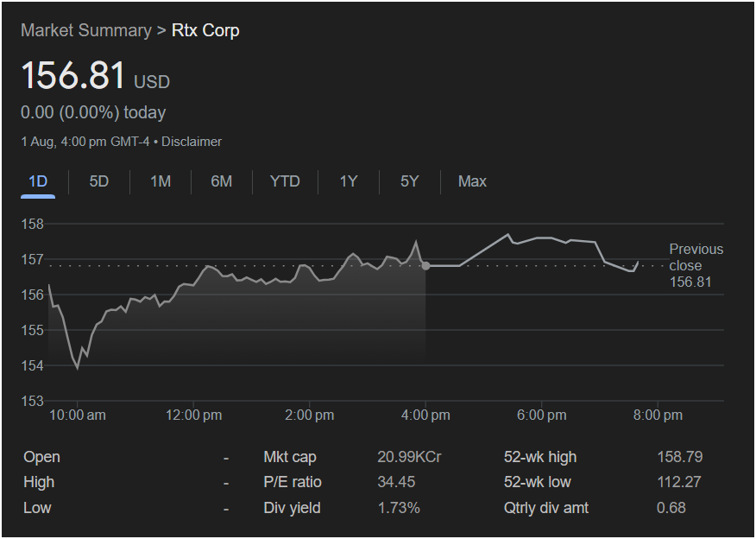
Task: Select the 1D time range tab
Action: point(38,181)
